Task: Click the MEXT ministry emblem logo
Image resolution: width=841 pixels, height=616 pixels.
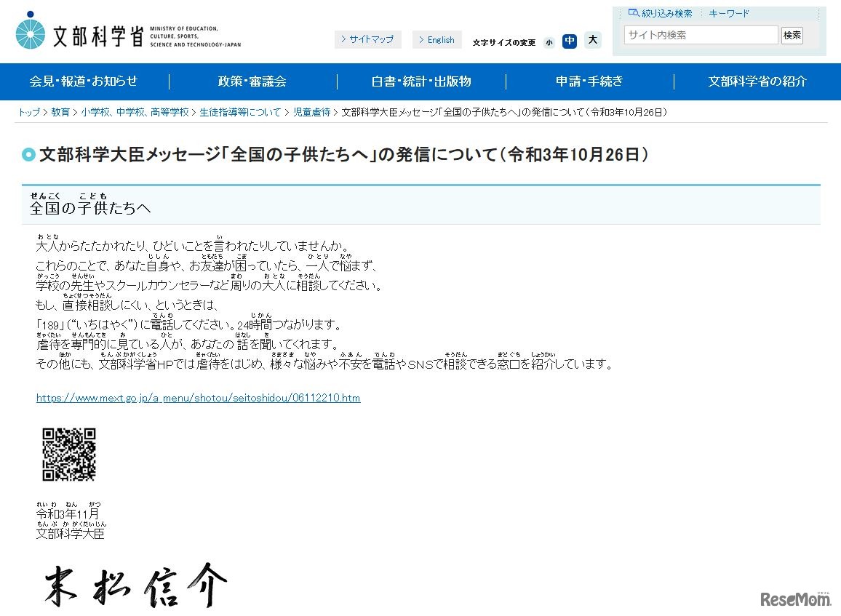Action: pyautogui.click(x=29, y=31)
